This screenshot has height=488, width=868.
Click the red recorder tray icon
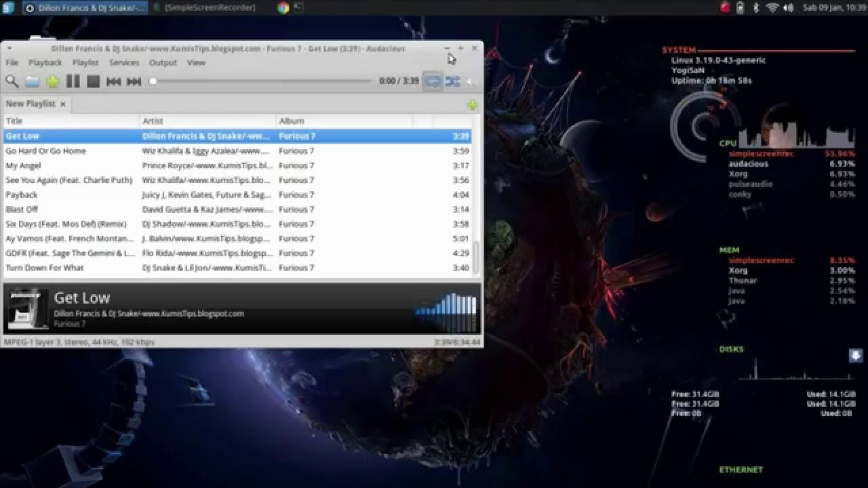725,7
